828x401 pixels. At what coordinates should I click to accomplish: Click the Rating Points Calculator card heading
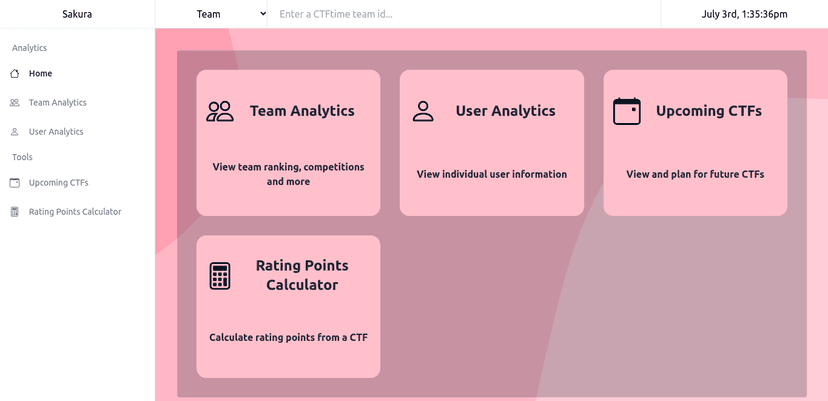pyautogui.click(x=302, y=275)
